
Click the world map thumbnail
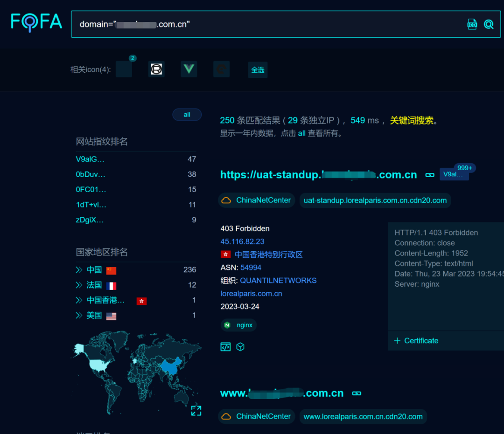tap(136, 372)
